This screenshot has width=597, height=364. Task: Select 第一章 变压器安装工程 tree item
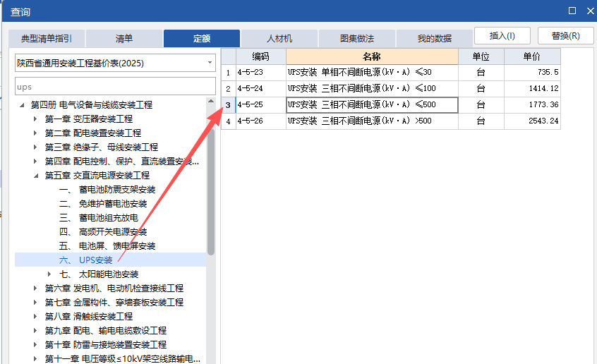pyautogui.click(x=89, y=119)
